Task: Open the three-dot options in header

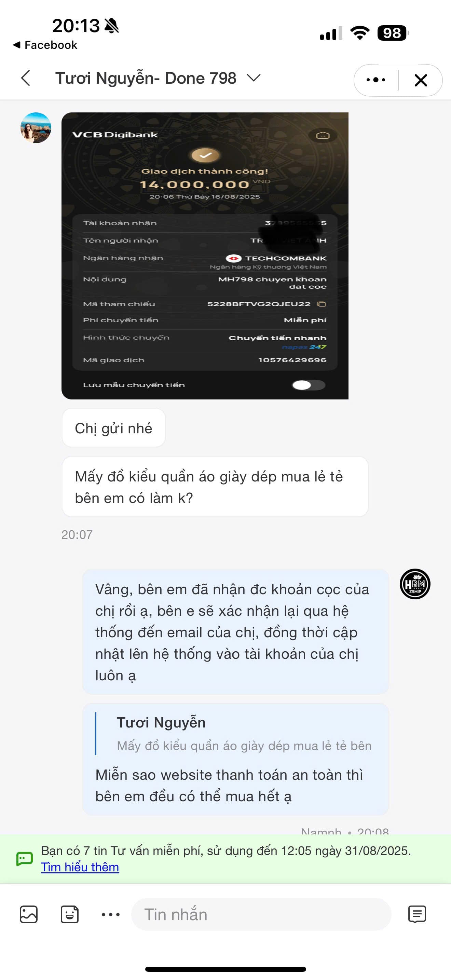Action: click(376, 80)
